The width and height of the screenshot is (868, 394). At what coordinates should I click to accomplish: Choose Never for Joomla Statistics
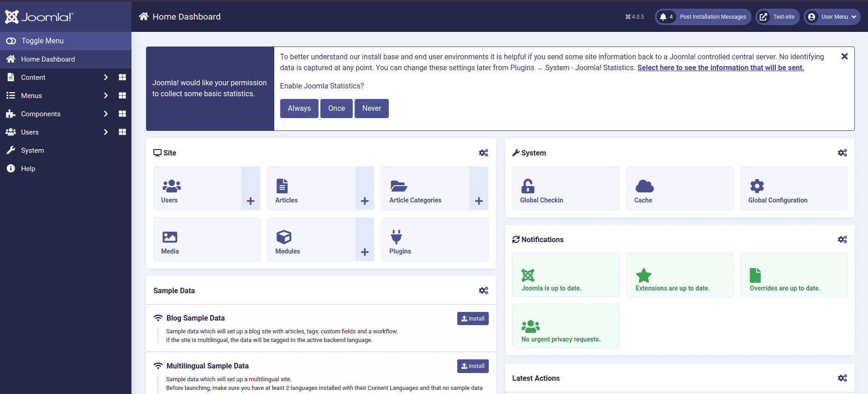tap(372, 109)
